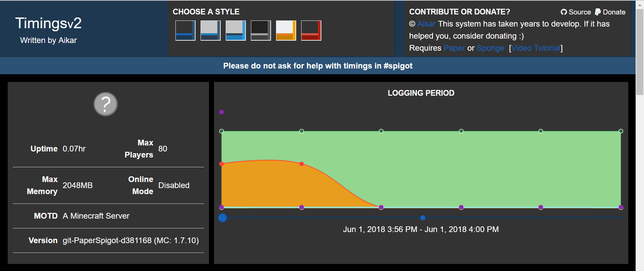Click the Timingsv2 title heading

click(x=49, y=23)
